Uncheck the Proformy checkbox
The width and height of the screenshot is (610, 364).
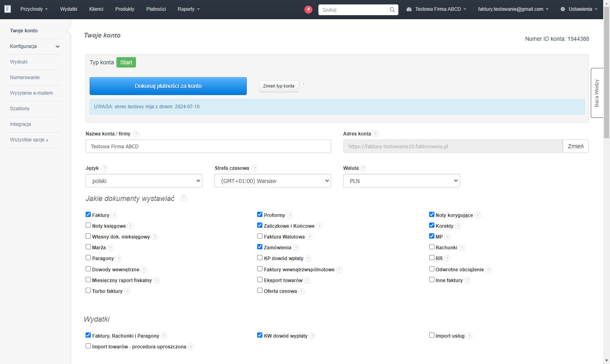[260, 215]
